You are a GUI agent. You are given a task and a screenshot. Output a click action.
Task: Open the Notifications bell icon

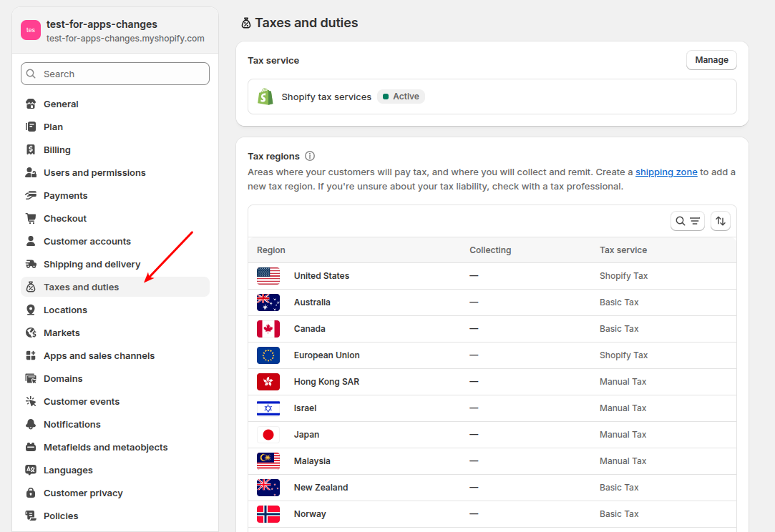point(31,424)
